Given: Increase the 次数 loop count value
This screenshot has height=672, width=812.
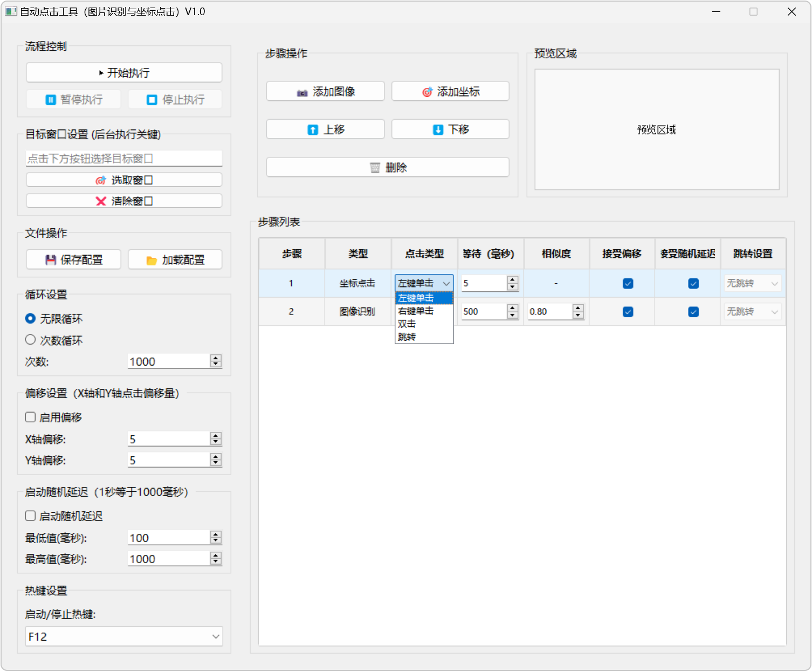Looking at the screenshot, I should [216, 358].
